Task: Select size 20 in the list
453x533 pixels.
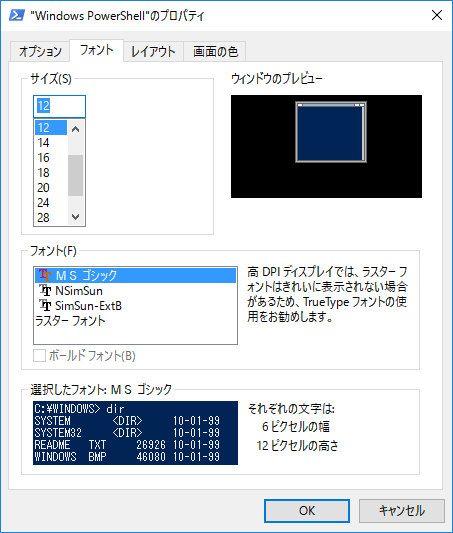Action: (51, 188)
